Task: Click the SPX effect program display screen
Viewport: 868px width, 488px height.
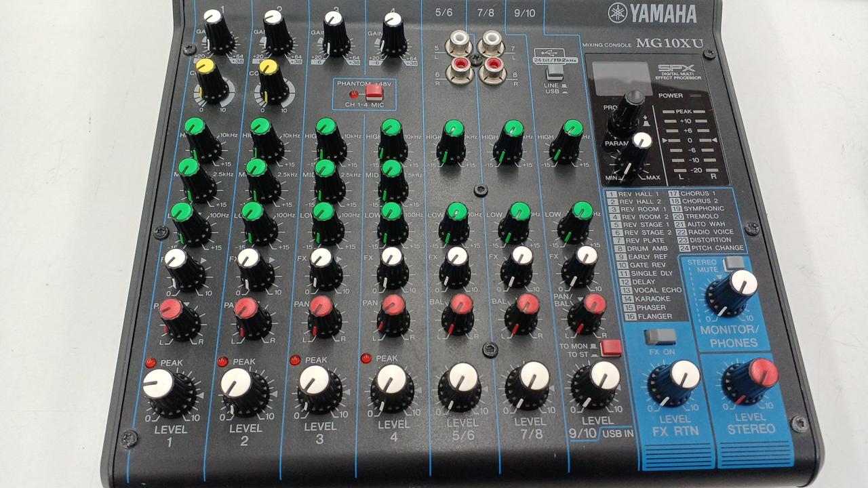Action: (x=623, y=79)
